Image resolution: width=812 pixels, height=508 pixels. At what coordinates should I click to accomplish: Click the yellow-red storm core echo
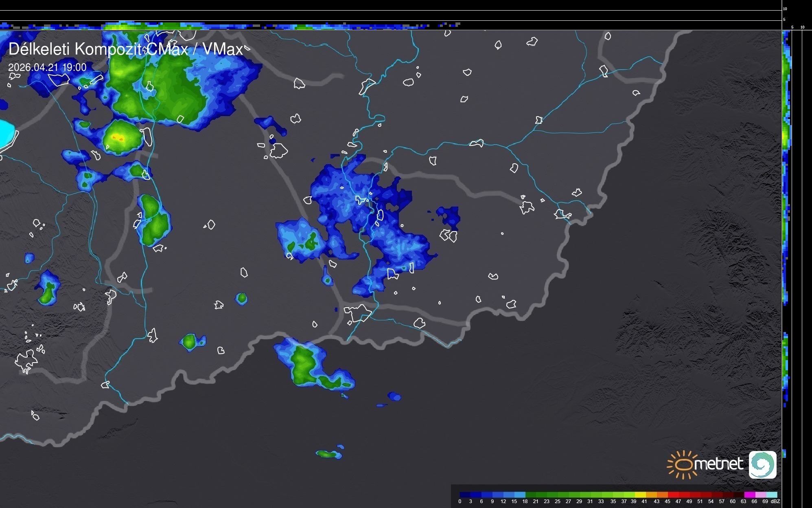pos(117,138)
